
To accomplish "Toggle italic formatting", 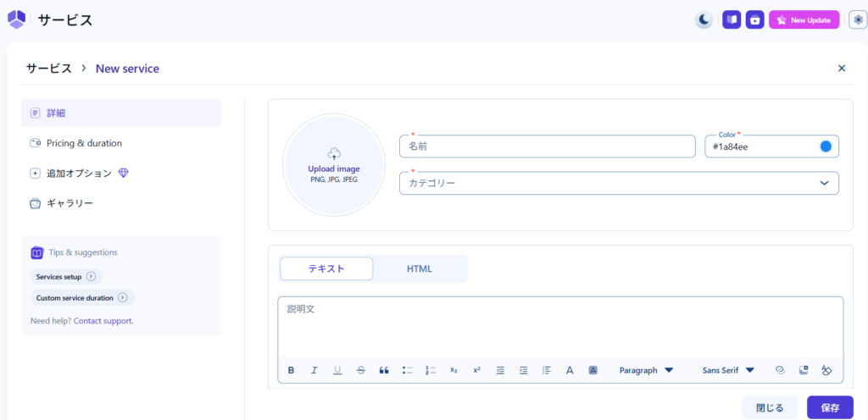I will tap(314, 370).
